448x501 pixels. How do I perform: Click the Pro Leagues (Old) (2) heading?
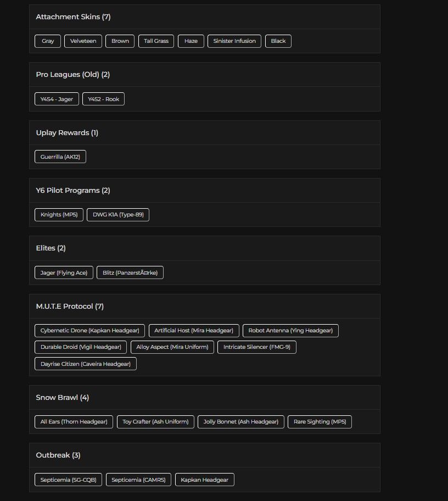click(x=73, y=75)
